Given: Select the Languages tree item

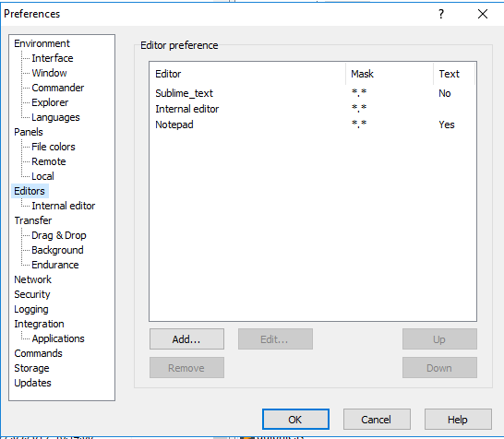Looking at the screenshot, I should (x=55, y=117).
